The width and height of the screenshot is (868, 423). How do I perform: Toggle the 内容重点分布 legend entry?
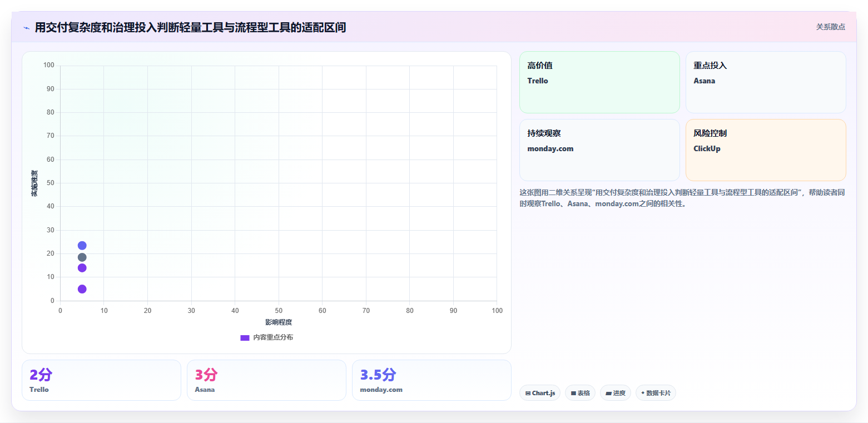[266, 337]
